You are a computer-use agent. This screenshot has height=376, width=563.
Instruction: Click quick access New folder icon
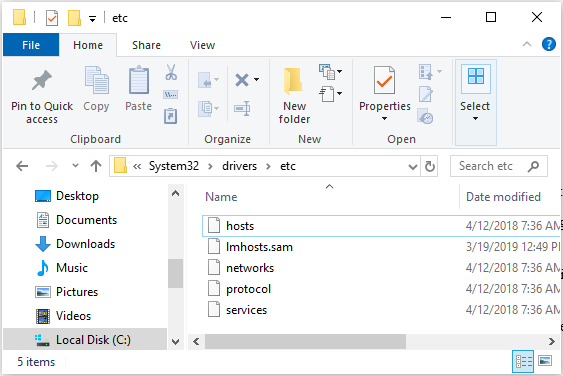click(74, 18)
